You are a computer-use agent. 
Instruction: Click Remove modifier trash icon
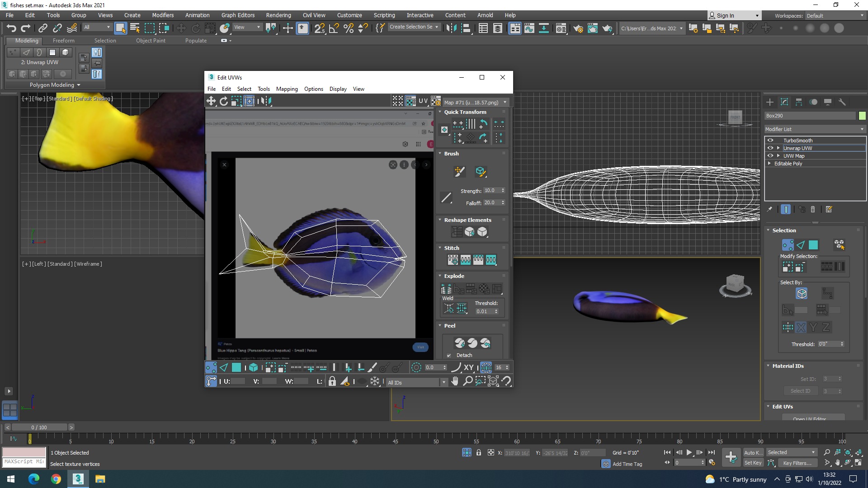pos(813,209)
